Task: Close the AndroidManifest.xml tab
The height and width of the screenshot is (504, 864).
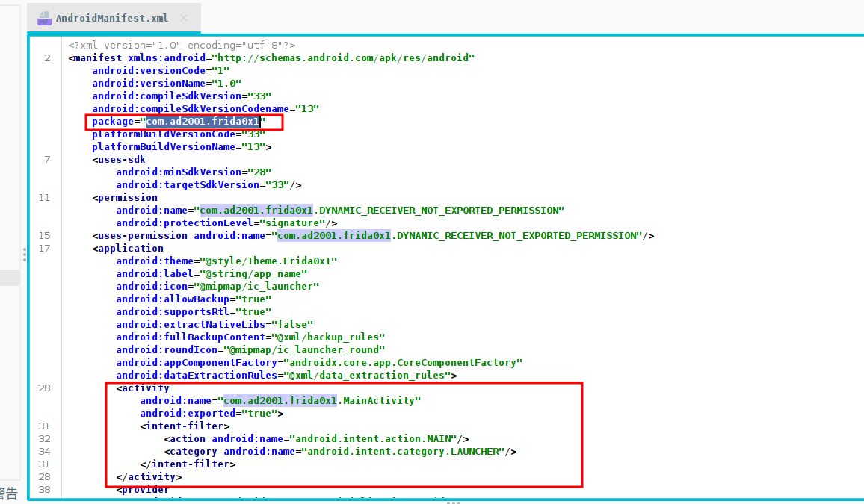Action: pos(185,18)
